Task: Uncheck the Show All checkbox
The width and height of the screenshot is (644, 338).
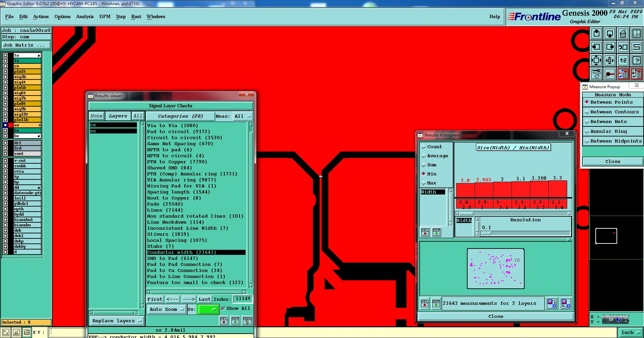Action: (x=223, y=308)
